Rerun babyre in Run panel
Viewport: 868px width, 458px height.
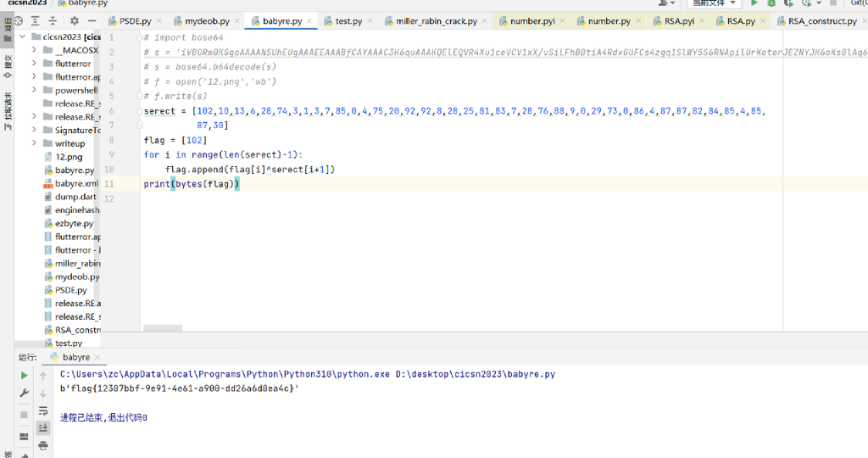(x=24, y=376)
